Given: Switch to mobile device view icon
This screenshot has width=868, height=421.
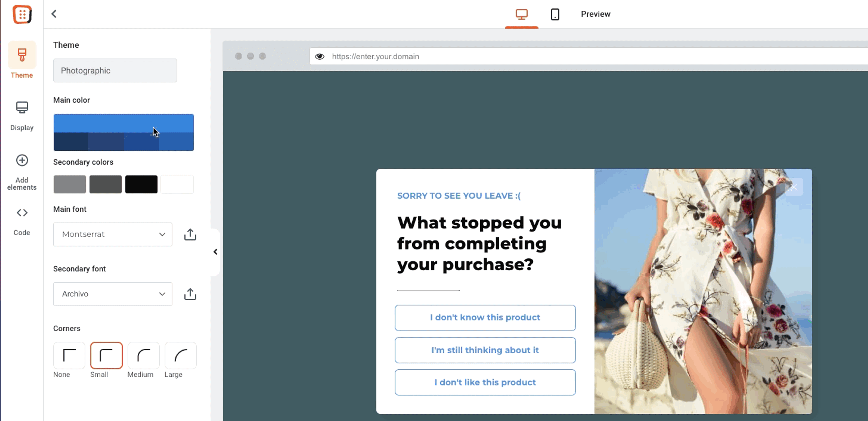Looking at the screenshot, I should coord(555,14).
